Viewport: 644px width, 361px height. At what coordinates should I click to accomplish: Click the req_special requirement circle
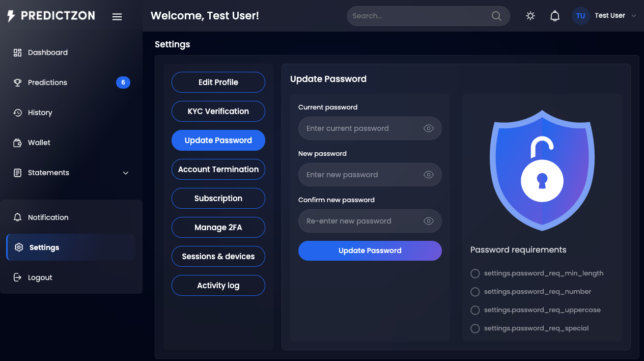click(475, 328)
